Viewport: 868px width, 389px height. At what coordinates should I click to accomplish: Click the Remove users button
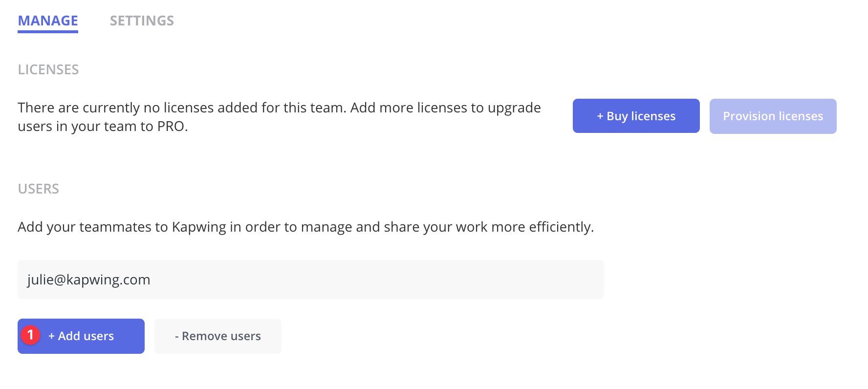[218, 336]
